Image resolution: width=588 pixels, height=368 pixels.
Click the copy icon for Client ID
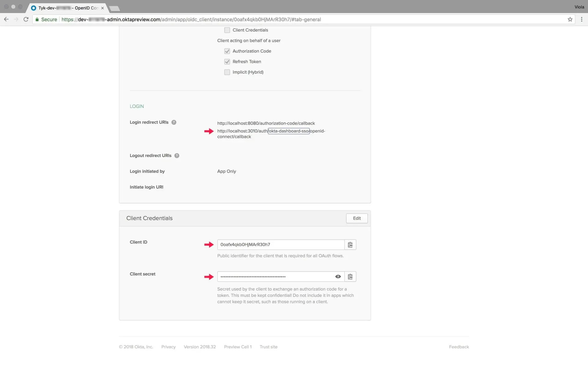coord(350,245)
